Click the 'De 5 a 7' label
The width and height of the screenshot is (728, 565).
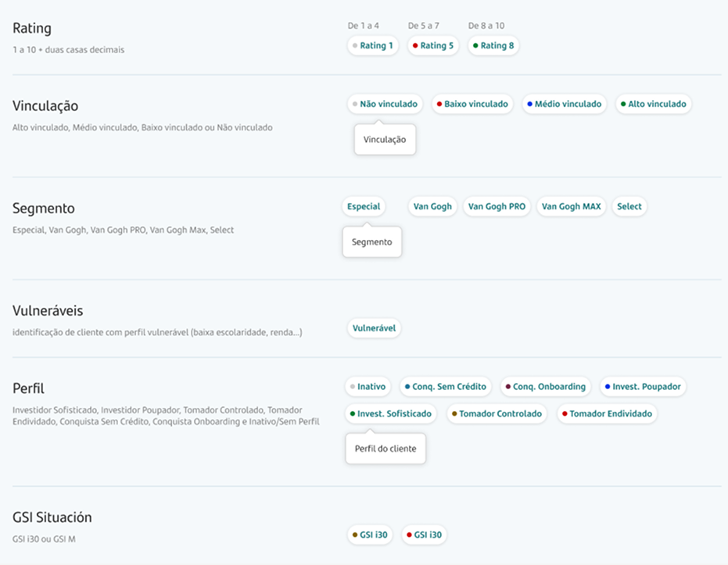tap(424, 26)
